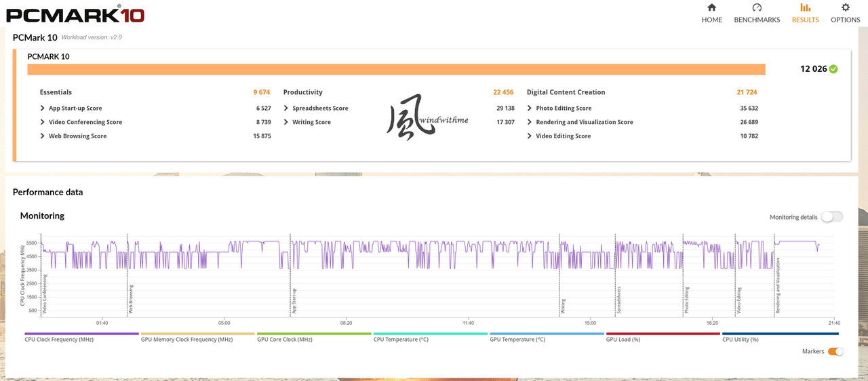The width and height of the screenshot is (868, 381).
Task: Open the Home icon in navigation
Action: (x=711, y=7)
